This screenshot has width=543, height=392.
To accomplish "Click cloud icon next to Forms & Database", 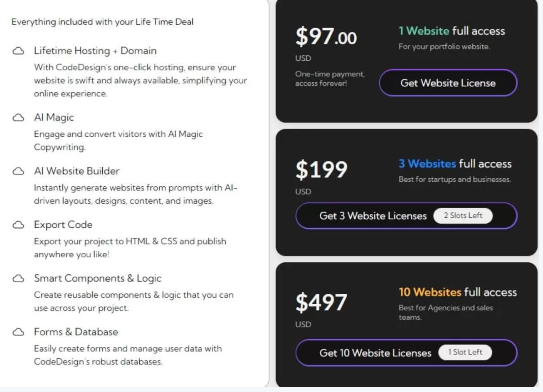I will 18,332.
